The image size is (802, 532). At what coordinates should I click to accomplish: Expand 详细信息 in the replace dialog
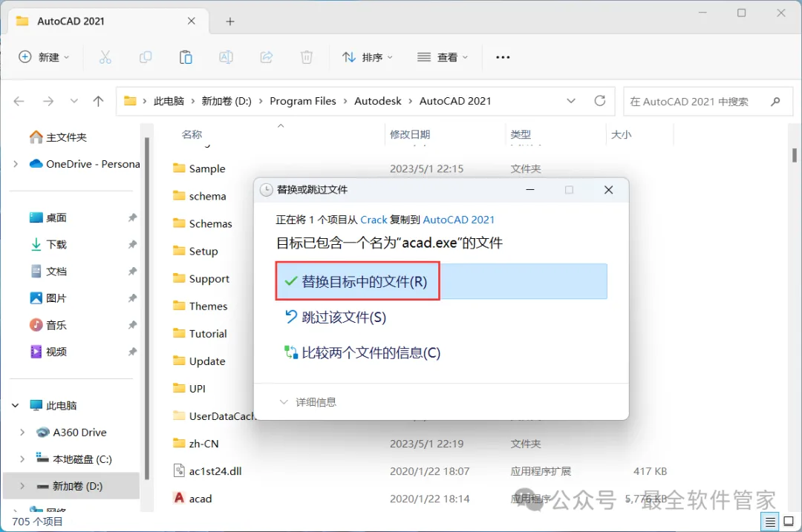click(308, 402)
